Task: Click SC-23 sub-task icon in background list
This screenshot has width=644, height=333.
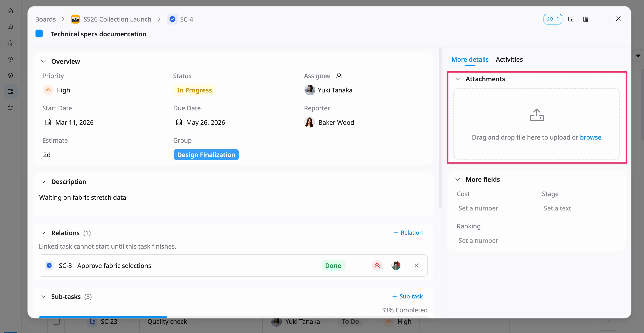Action: (92, 322)
